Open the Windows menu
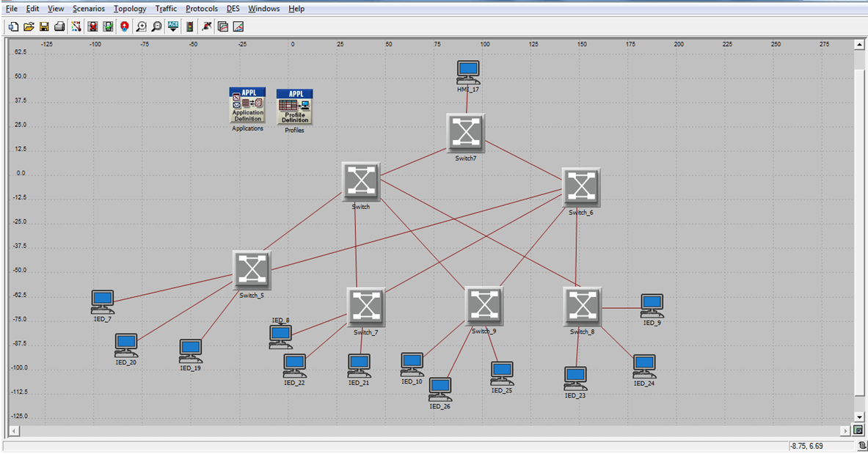 click(264, 8)
